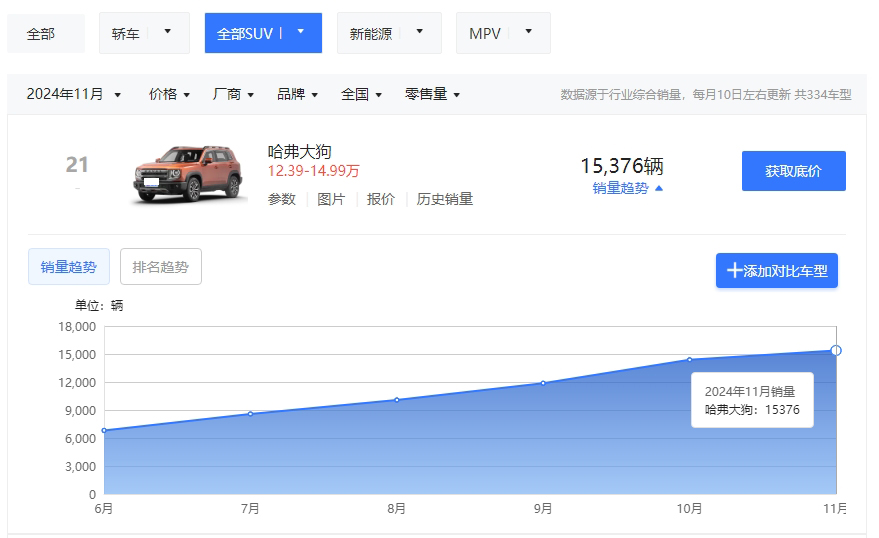Click the 添加对比车型 button
The height and width of the screenshot is (538, 879).
tap(777, 271)
